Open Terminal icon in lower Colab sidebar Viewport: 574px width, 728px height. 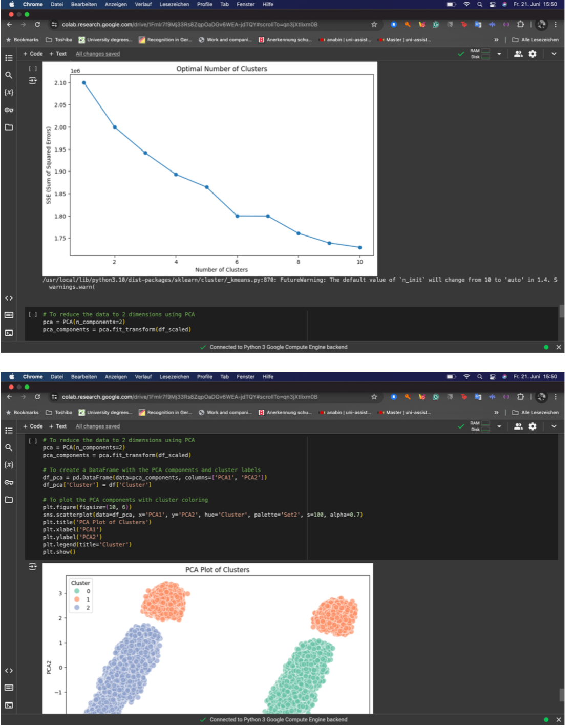[x=9, y=705]
